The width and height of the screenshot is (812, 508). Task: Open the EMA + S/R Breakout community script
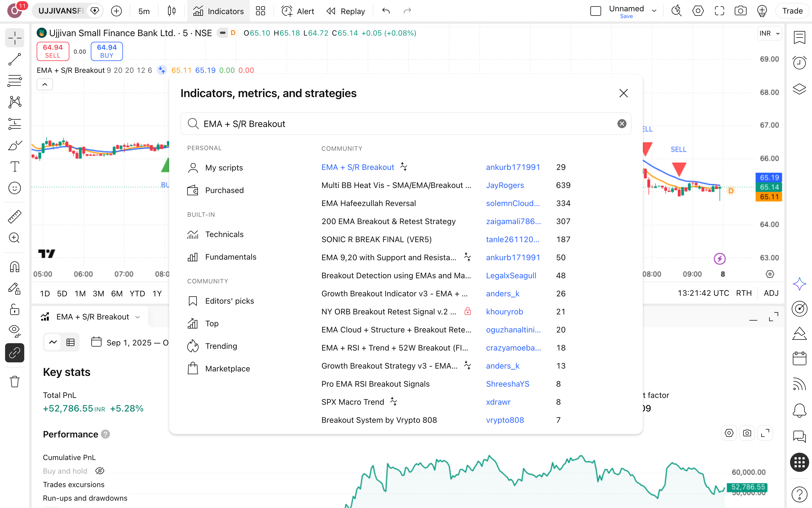point(358,167)
